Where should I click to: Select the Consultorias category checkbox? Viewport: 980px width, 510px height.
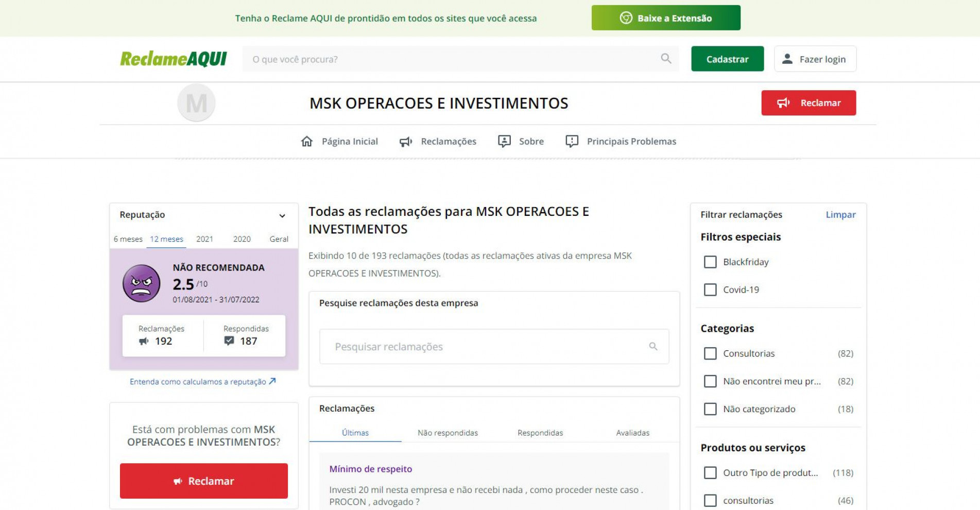point(710,353)
